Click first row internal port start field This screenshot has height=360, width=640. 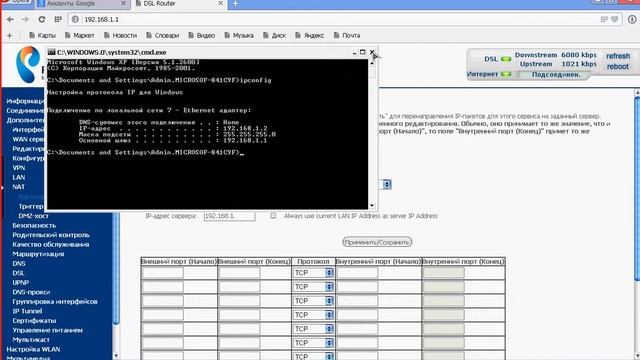(357, 273)
